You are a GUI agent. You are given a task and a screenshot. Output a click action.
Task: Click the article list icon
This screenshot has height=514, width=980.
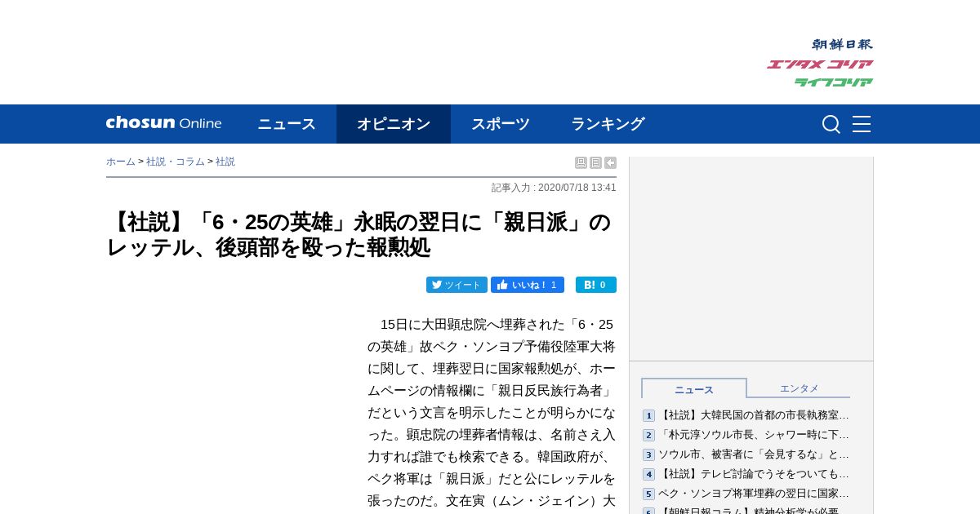tap(595, 163)
